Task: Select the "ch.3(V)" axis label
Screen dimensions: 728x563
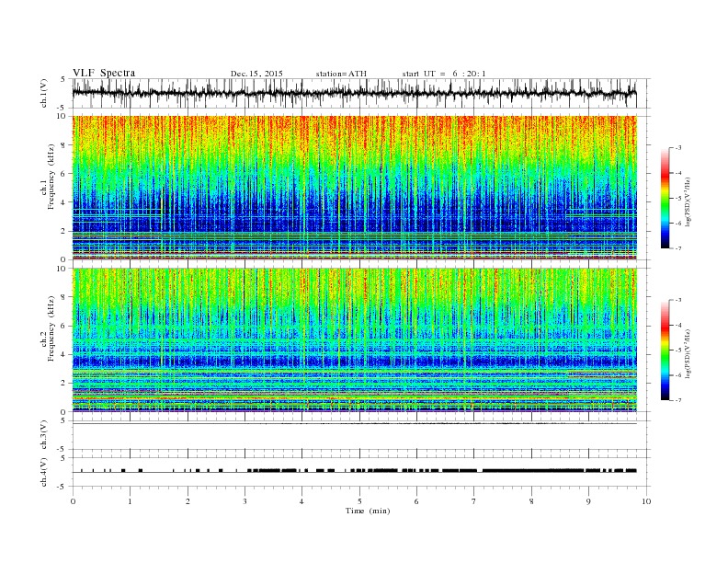Action: (x=44, y=435)
